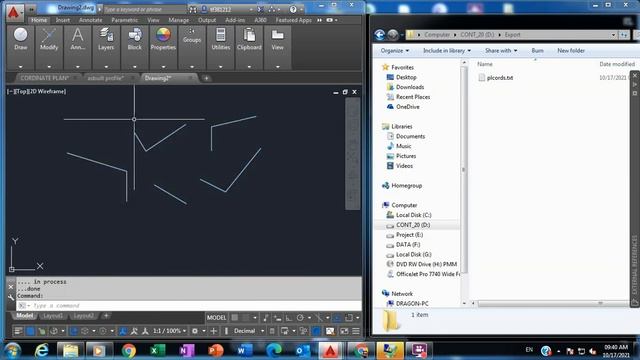Open the Polar Tracking settings dropdown arrow
The width and height of the screenshot is (640, 360).
(x=309, y=318)
